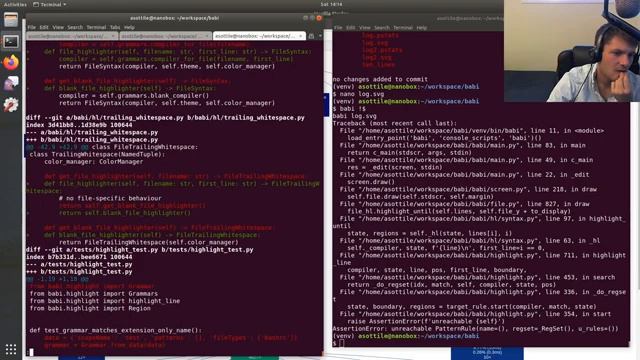Click 'color_manager: ColorManager' line
Viewport: 640px width, 360px height.
click(x=93, y=162)
